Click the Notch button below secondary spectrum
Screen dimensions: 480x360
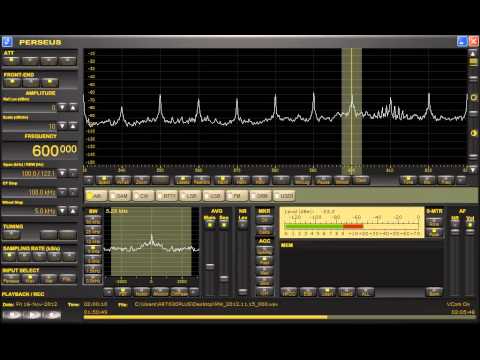[142, 292]
